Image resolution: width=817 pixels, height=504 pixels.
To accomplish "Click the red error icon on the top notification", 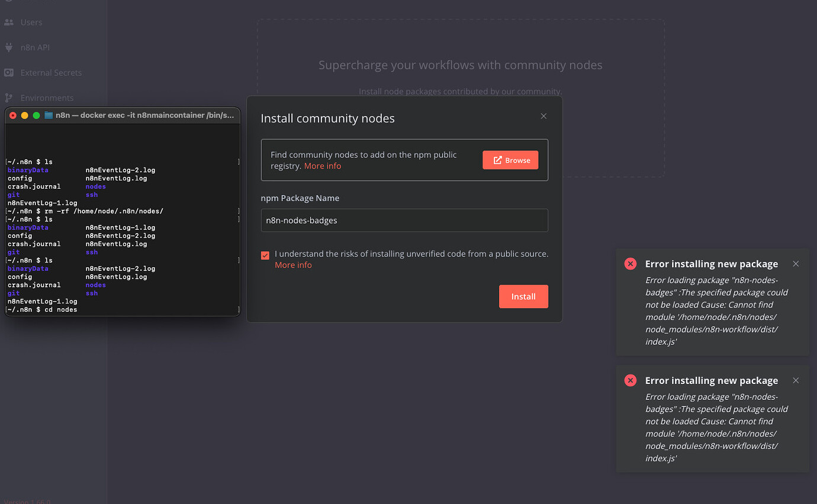I will [630, 264].
